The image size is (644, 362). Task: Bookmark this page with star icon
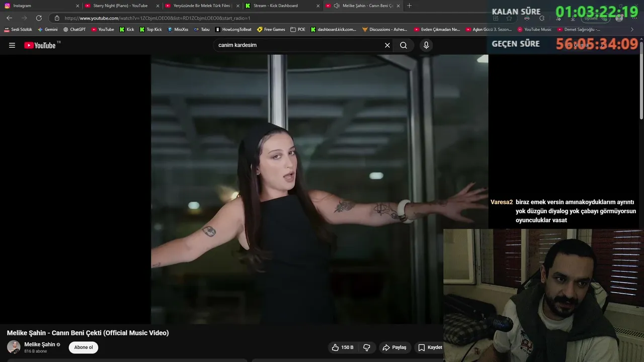pyautogui.click(x=509, y=18)
